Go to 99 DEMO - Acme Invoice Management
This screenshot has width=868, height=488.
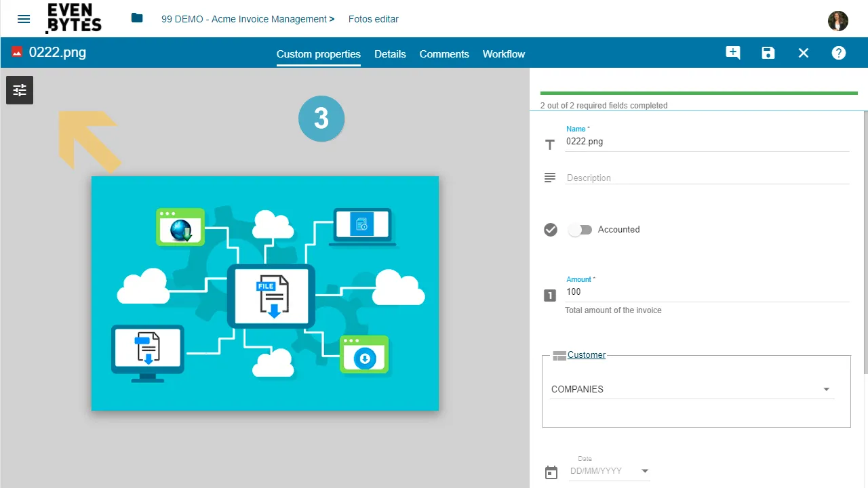(244, 19)
